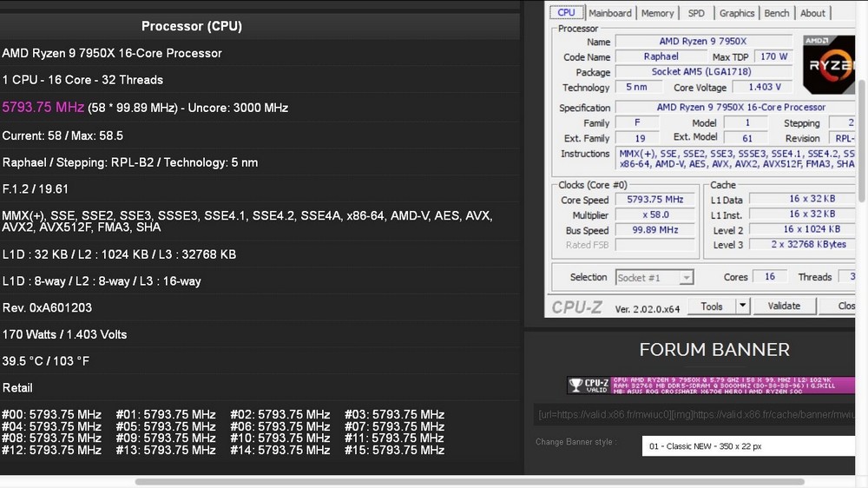The height and width of the screenshot is (488, 868).
Task: Click the CPU-Z trophy icon on banner
Action: (x=575, y=385)
